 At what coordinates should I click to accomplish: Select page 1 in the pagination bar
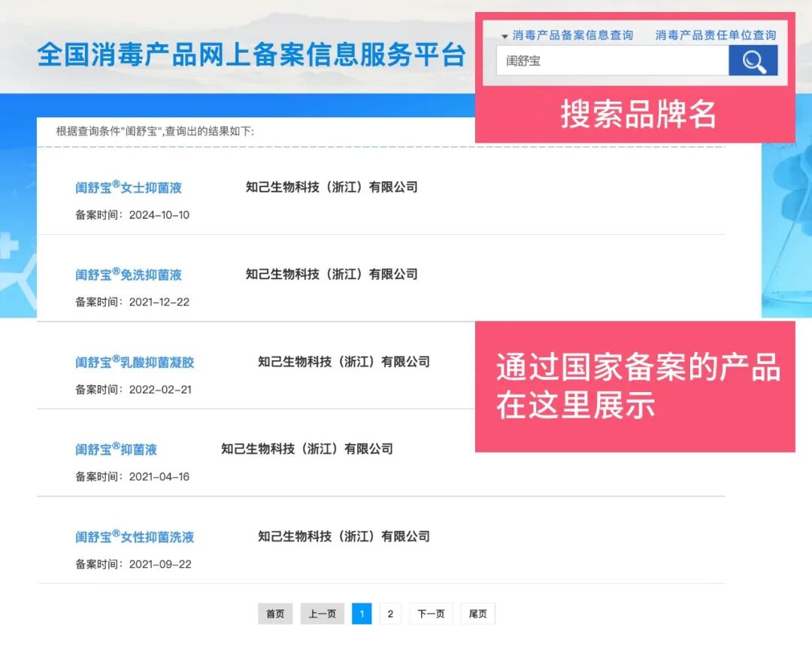click(362, 613)
